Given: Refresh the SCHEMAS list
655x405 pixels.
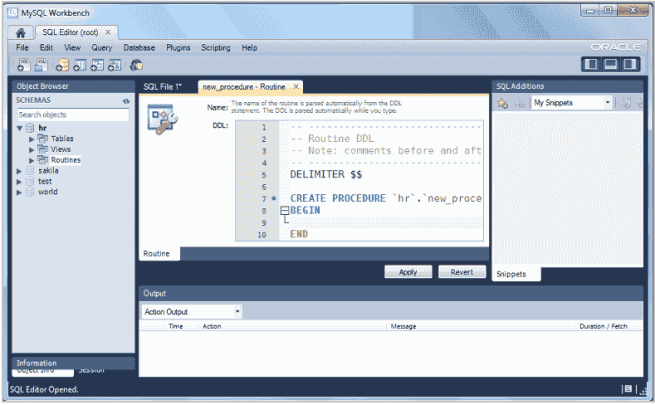Looking at the screenshot, I should [x=126, y=101].
